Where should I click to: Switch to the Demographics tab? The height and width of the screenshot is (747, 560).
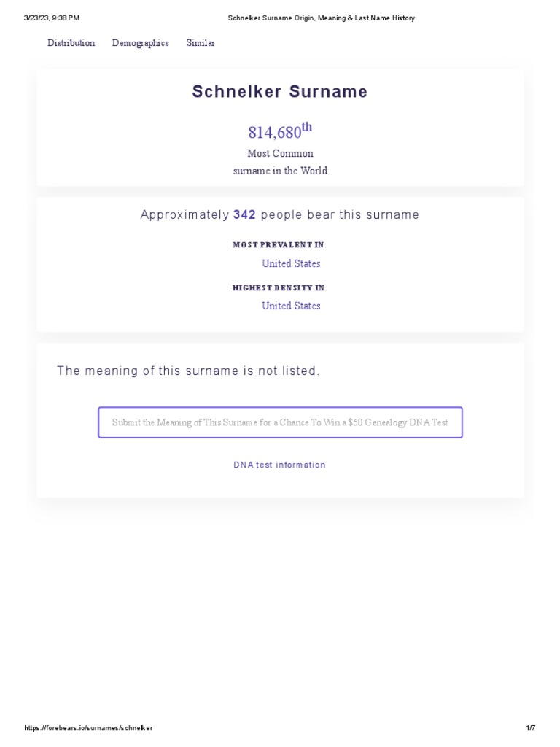click(x=141, y=43)
